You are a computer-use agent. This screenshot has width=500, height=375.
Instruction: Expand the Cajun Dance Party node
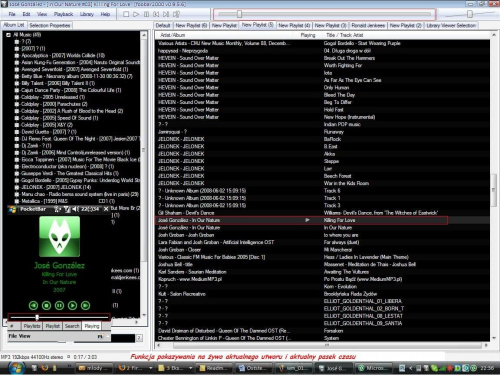(x=17, y=90)
